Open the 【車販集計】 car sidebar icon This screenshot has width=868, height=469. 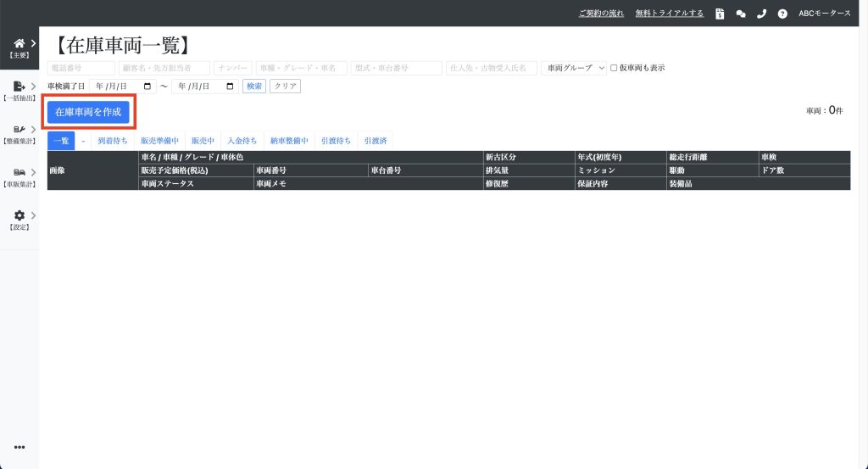19,172
